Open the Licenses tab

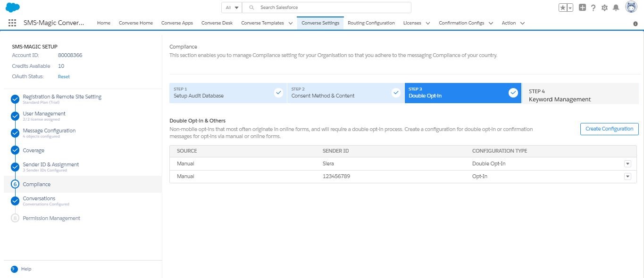point(412,23)
